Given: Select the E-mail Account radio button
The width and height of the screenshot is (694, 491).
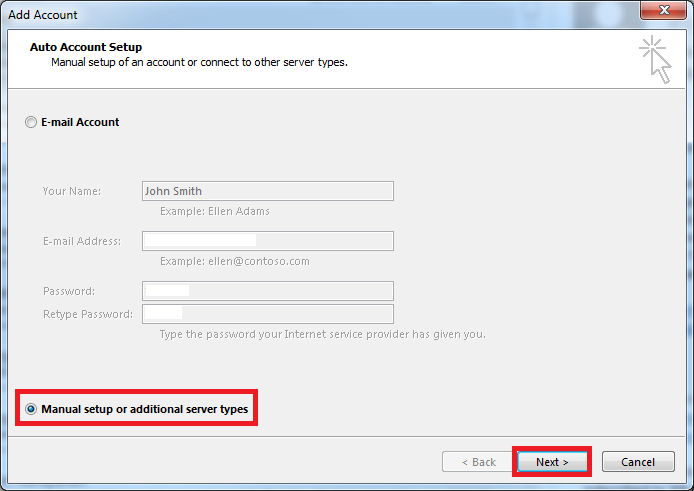Looking at the screenshot, I should click(x=31, y=122).
